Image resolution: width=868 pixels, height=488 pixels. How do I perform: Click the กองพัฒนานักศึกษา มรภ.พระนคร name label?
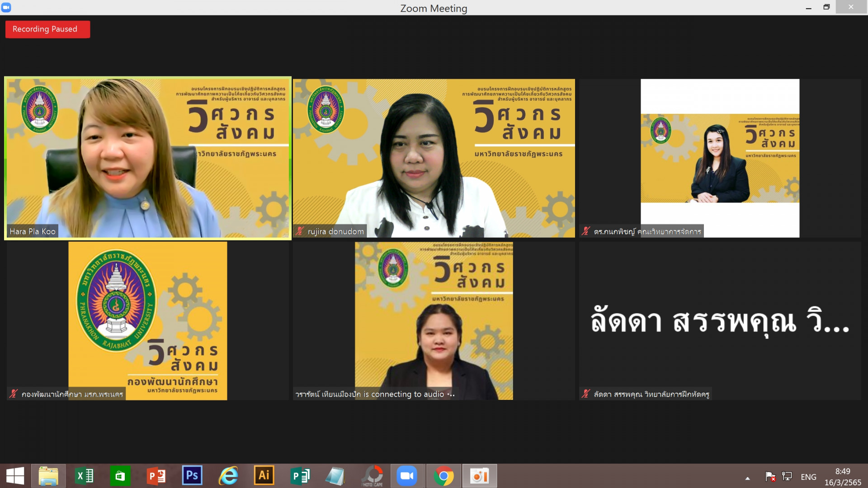(72, 394)
